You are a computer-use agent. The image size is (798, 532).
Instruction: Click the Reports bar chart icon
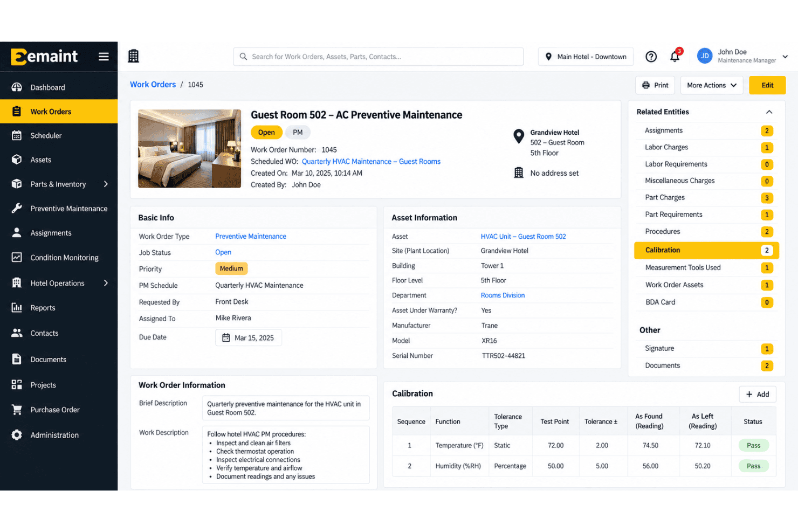click(x=17, y=308)
